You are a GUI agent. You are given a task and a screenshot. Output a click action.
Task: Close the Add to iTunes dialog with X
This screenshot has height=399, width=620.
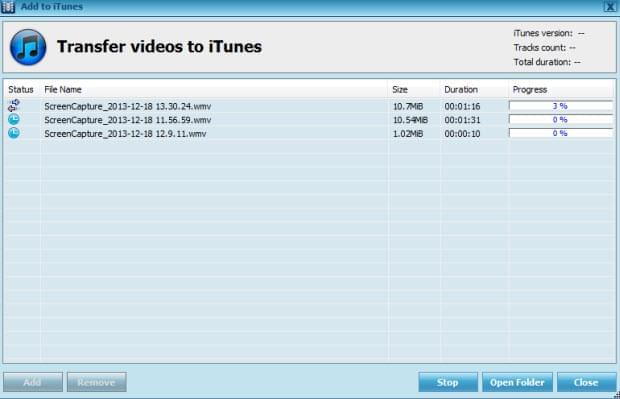tap(610, 6)
